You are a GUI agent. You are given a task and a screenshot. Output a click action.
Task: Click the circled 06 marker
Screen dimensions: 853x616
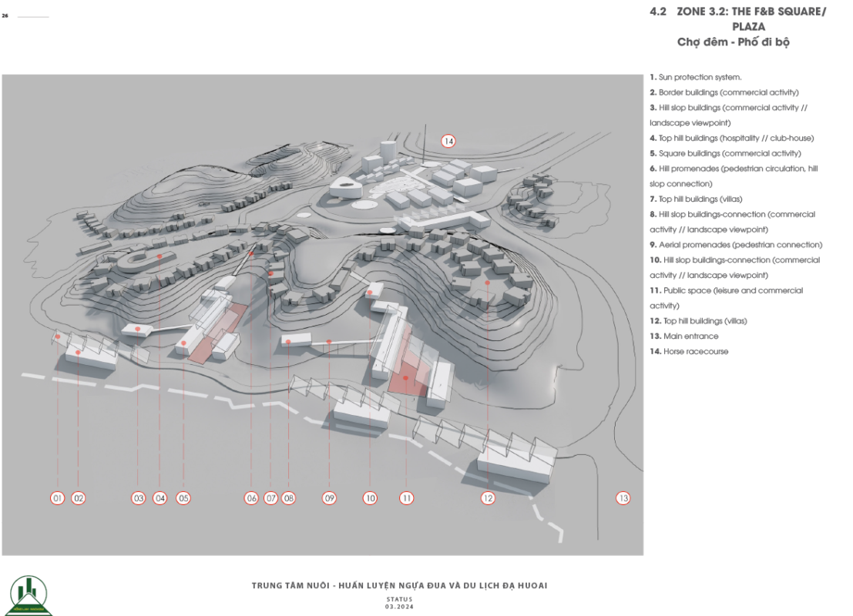251,498
